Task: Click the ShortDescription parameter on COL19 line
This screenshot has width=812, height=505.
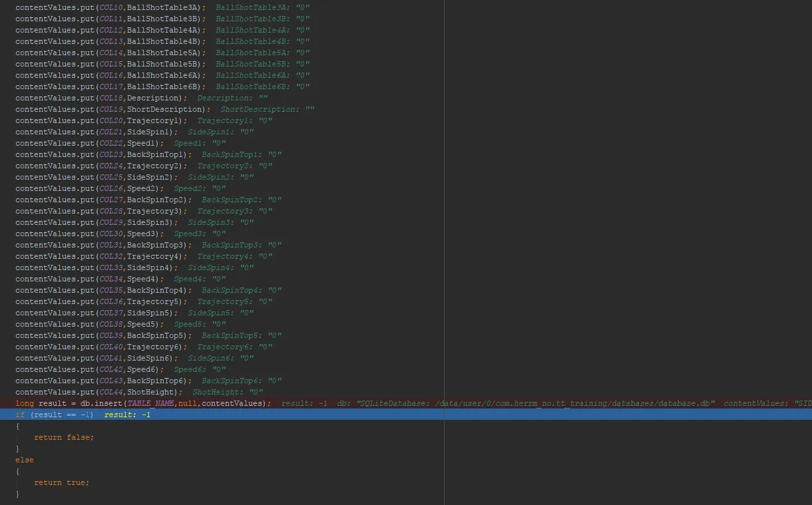Action: point(166,109)
